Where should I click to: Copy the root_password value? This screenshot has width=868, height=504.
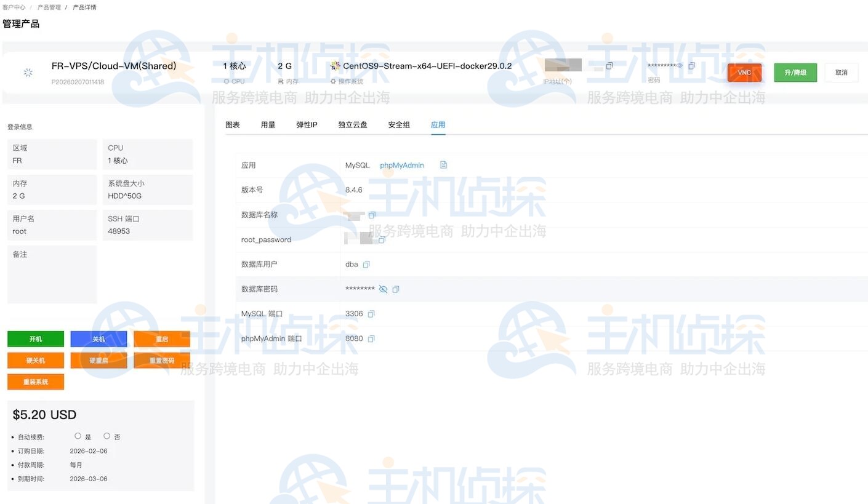[x=383, y=239]
